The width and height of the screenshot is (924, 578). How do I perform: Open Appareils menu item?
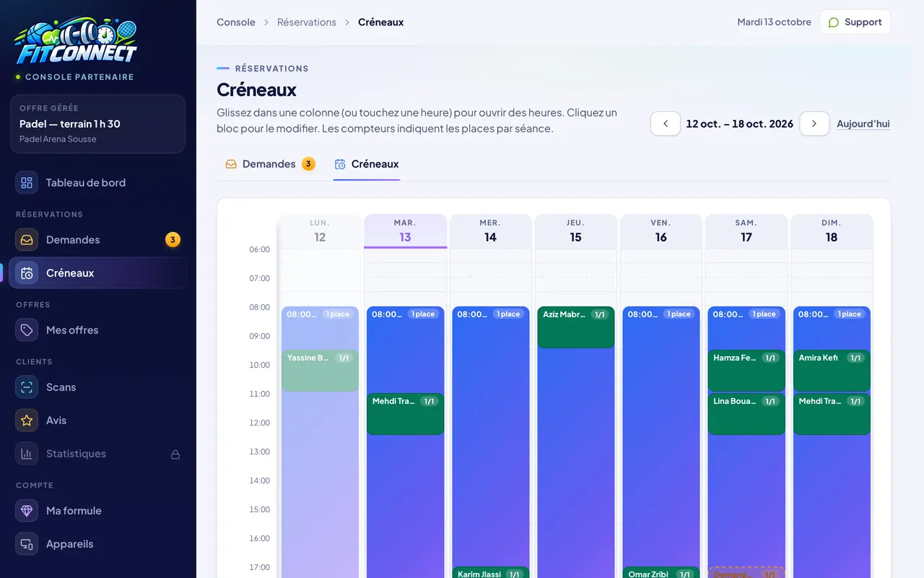(x=98, y=544)
